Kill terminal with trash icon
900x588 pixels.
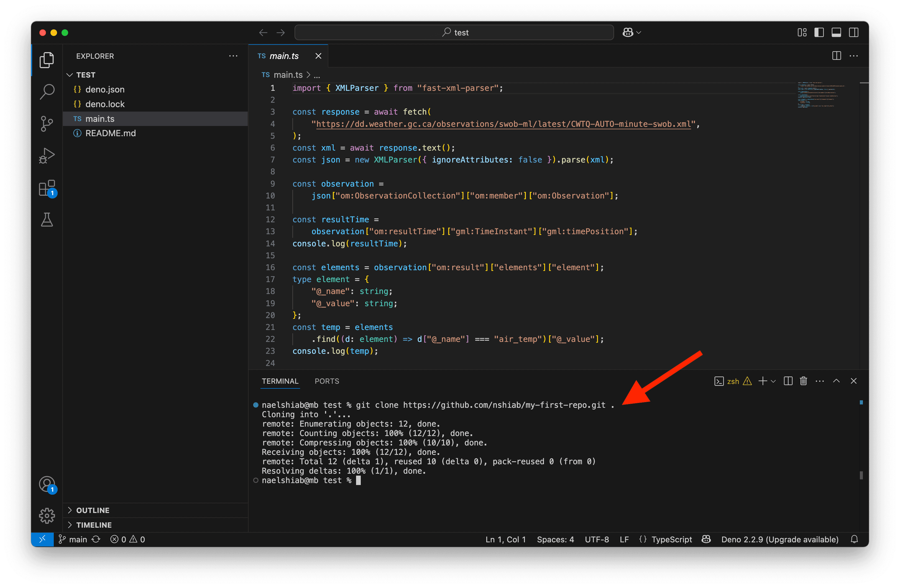(803, 381)
